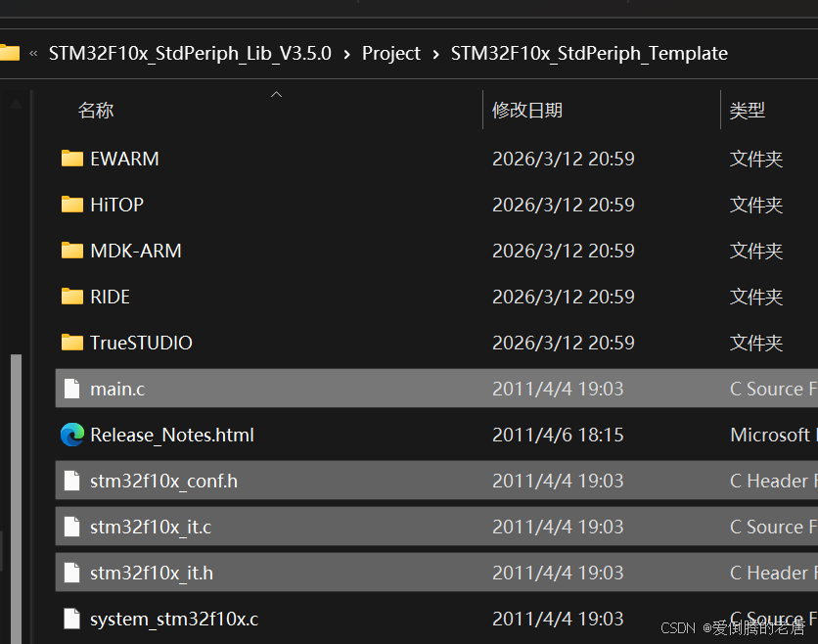This screenshot has width=818, height=644.
Task: Select the system_stm32f10x.c file name
Action: click(x=174, y=619)
